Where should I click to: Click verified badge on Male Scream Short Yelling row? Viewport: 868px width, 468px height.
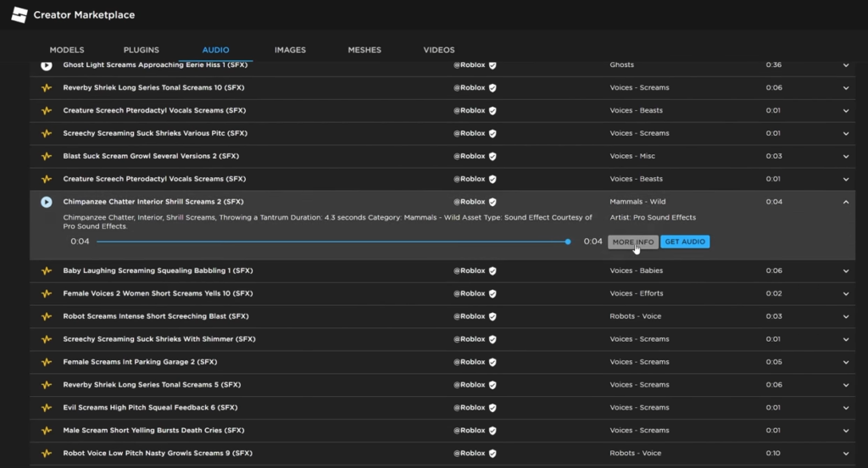[492, 431]
